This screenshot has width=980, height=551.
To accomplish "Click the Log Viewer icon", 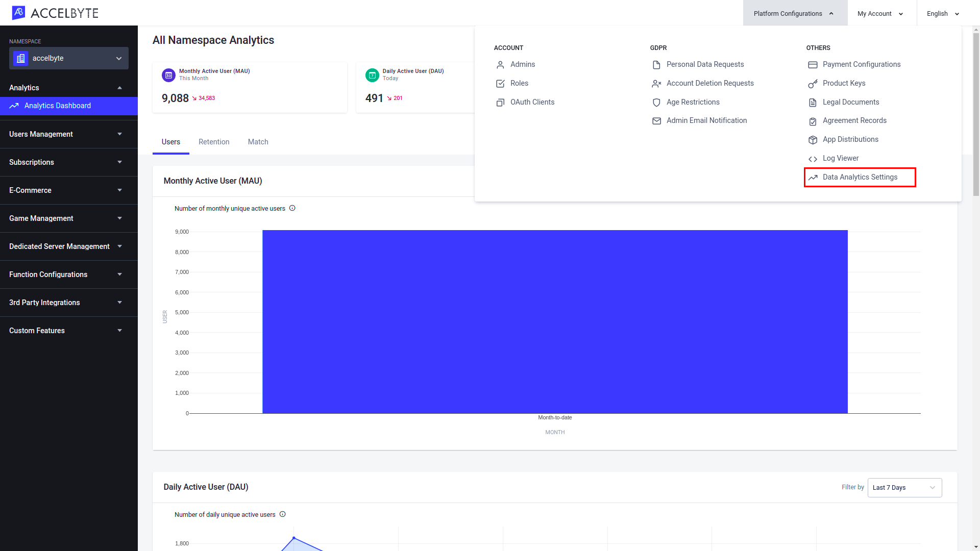I will coord(813,158).
